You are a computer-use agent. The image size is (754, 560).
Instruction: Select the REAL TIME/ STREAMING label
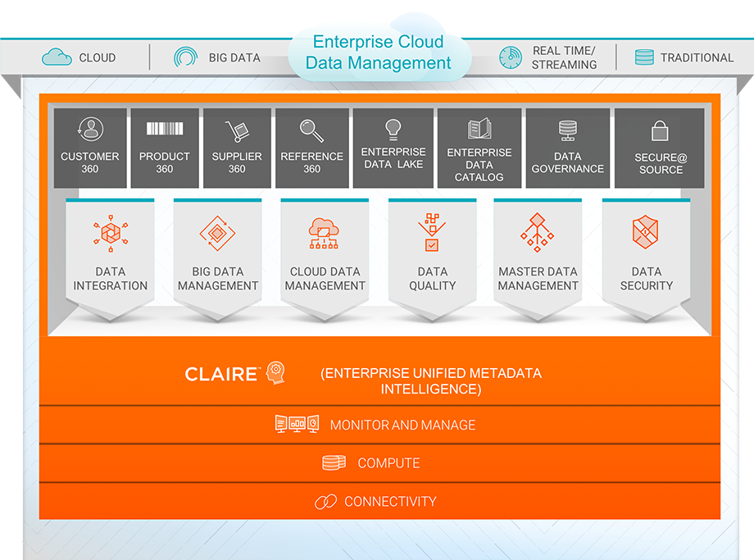(564, 57)
